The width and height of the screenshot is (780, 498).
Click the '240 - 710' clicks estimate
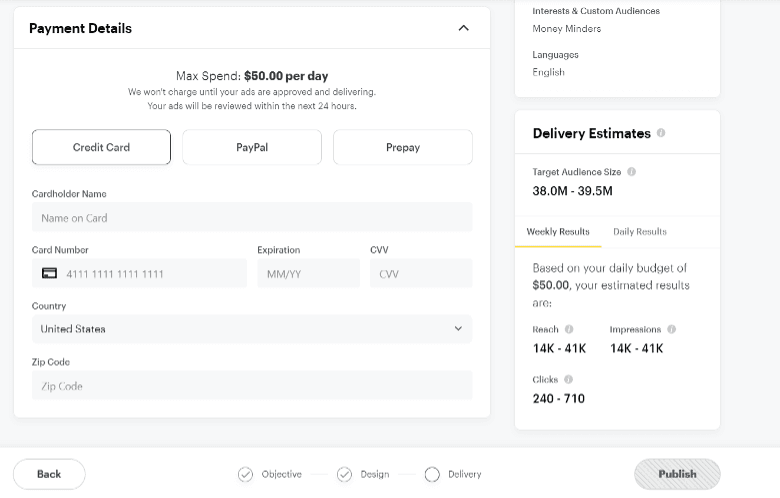coord(559,398)
